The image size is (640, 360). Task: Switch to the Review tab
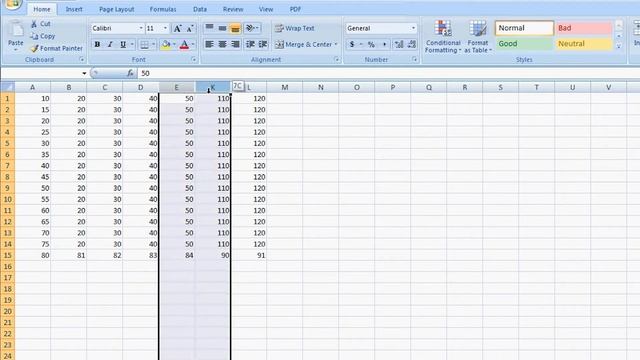[x=233, y=9]
